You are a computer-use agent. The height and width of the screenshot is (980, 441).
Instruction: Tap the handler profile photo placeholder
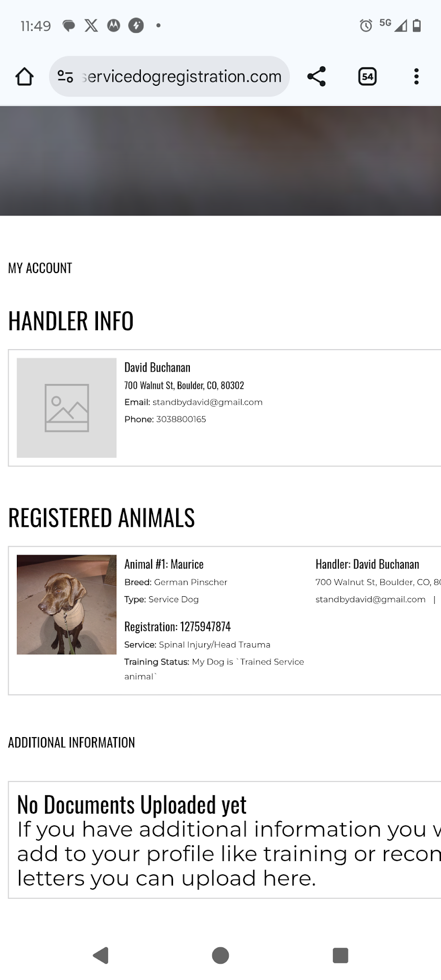pyautogui.click(x=66, y=408)
